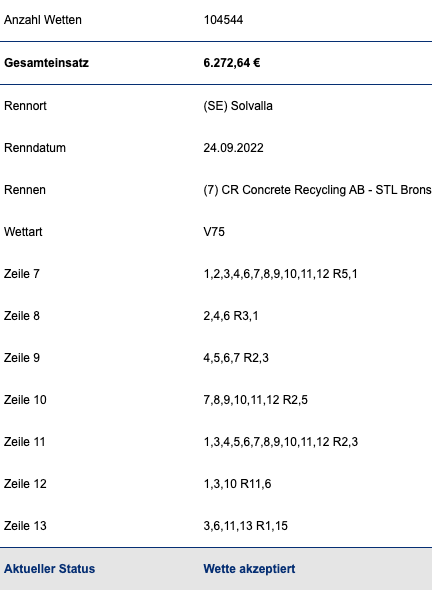The height and width of the screenshot is (590, 432).
Task: Click the Zeile 13 row label
Action: [25, 526]
